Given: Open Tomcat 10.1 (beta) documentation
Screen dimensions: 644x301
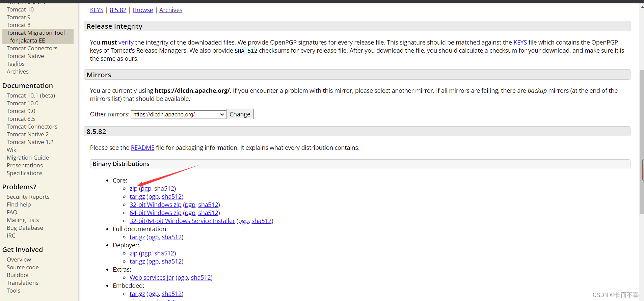Looking at the screenshot, I should point(31,95).
